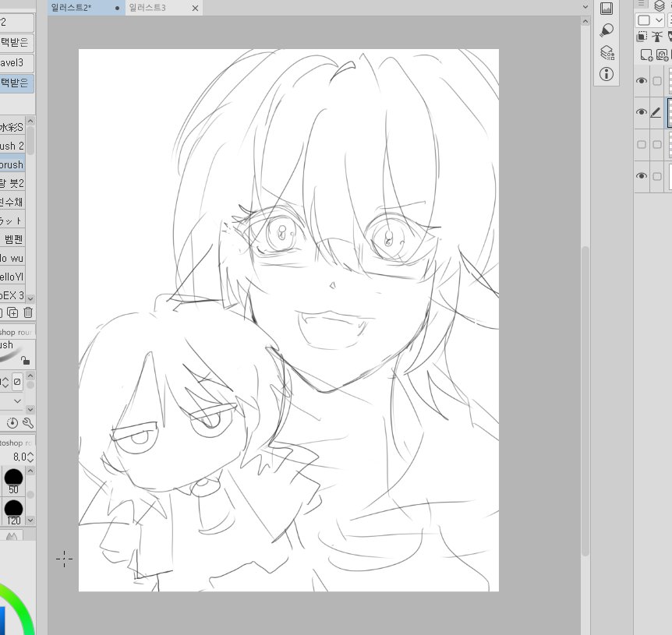Pick brush size preset 120
This screenshot has width=672, height=635.
[13, 512]
